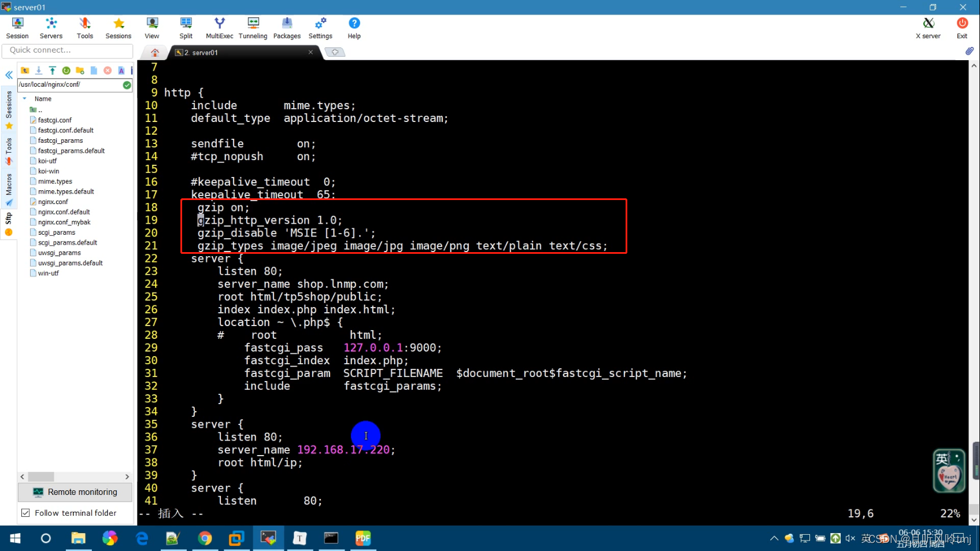Select the uwsgi_params.default file
The height and width of the screenshot is (551, 980).
pyautogui.click(x=66, y=263)
